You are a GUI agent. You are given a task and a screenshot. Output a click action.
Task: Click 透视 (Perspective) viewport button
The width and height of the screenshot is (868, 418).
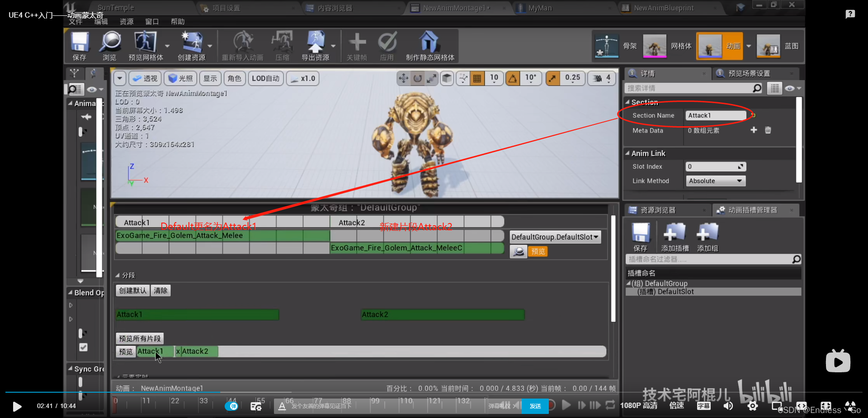(145, 78)
